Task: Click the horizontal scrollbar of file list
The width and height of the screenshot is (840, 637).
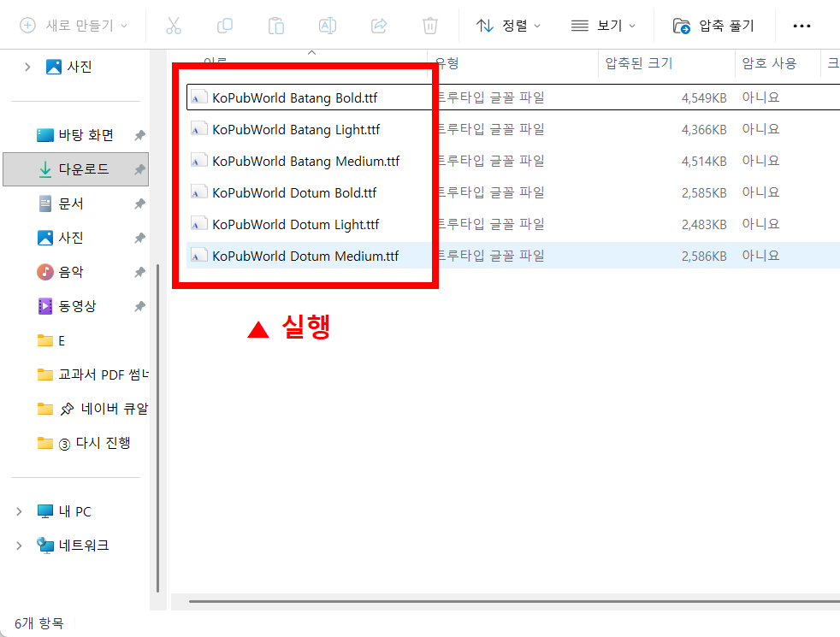Action: [x=514, y=601]
